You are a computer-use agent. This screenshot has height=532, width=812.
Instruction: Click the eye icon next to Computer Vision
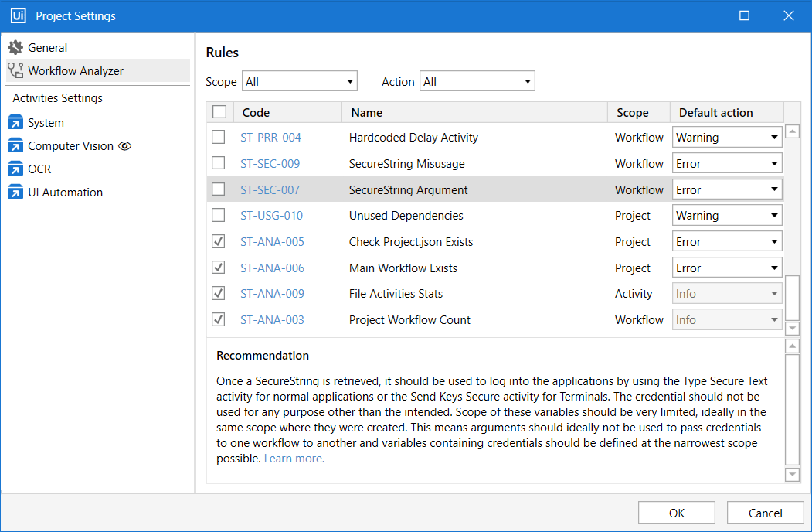coord(125,146)
